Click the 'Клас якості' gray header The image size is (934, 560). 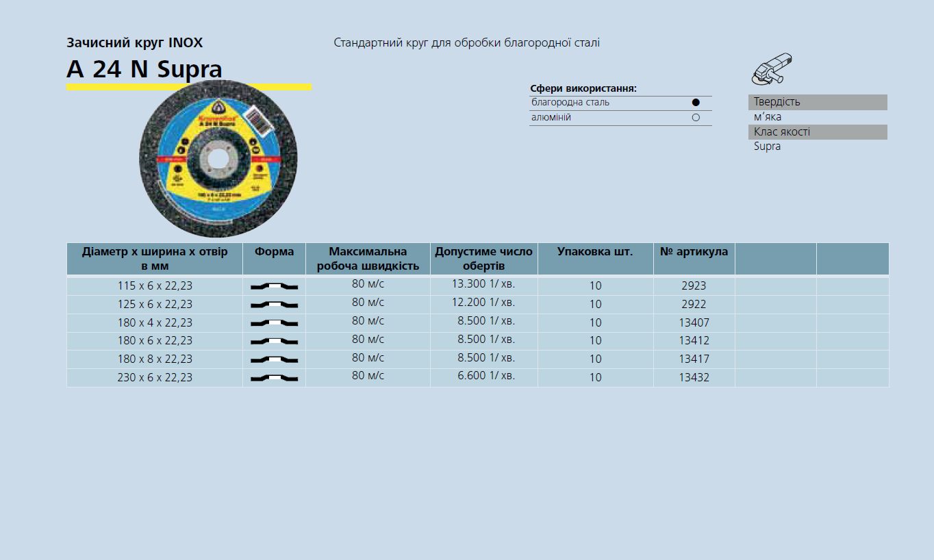[818, 132]
